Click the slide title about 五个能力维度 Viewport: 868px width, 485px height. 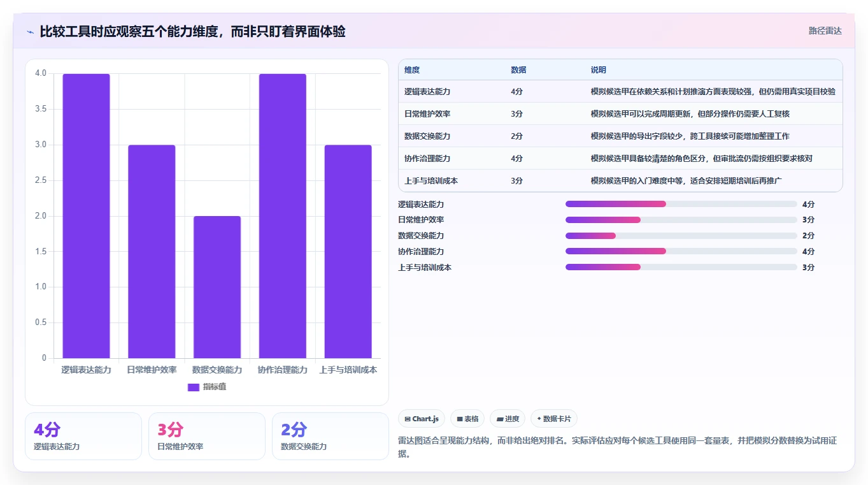[x=192, y=31]
